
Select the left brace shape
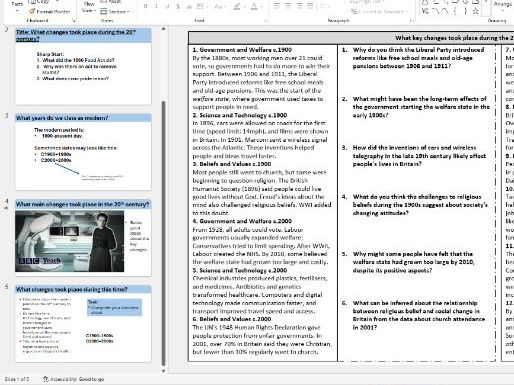tap(455, 11)
